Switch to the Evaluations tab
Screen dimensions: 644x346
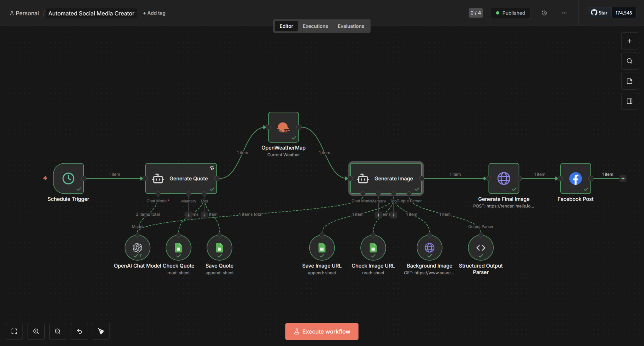[x=351, y=26]
